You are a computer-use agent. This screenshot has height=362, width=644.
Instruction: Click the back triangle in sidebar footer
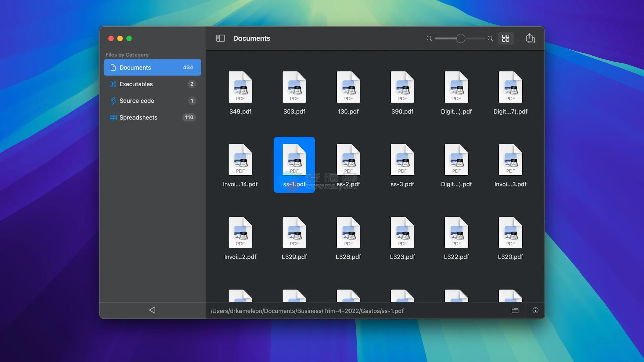[x=152, y=310]
